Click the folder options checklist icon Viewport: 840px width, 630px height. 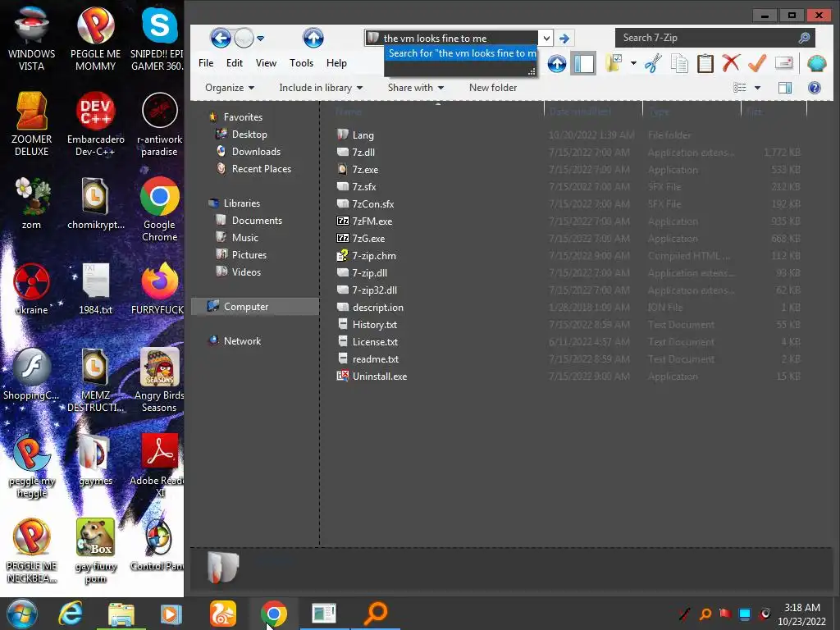click(614, 63)
